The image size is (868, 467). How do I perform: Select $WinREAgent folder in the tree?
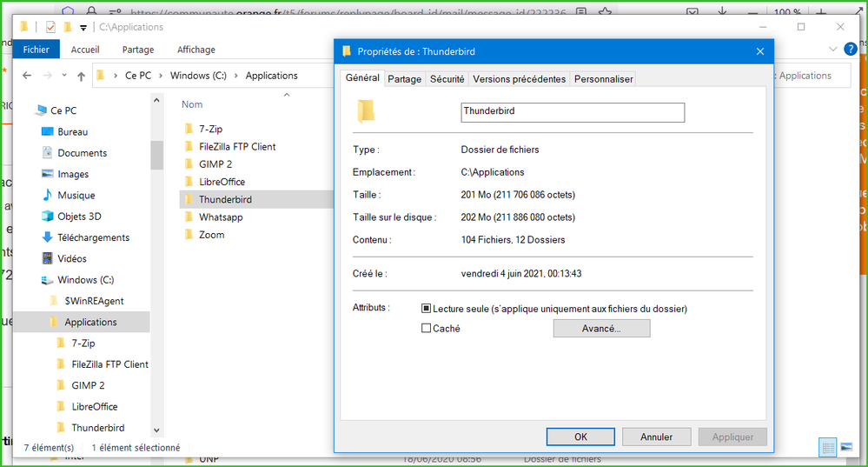click(x=94, y=301)
